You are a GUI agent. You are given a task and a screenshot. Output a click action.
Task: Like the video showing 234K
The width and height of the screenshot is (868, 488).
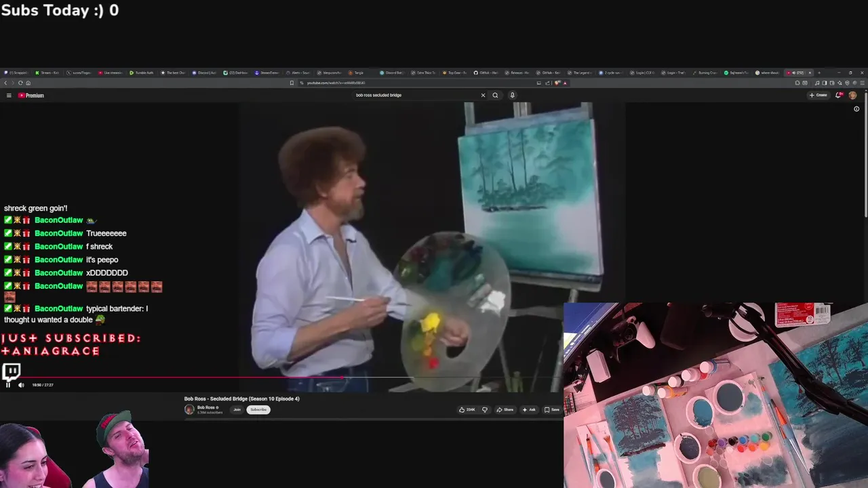pyautogui.click(x=467, y=409)
